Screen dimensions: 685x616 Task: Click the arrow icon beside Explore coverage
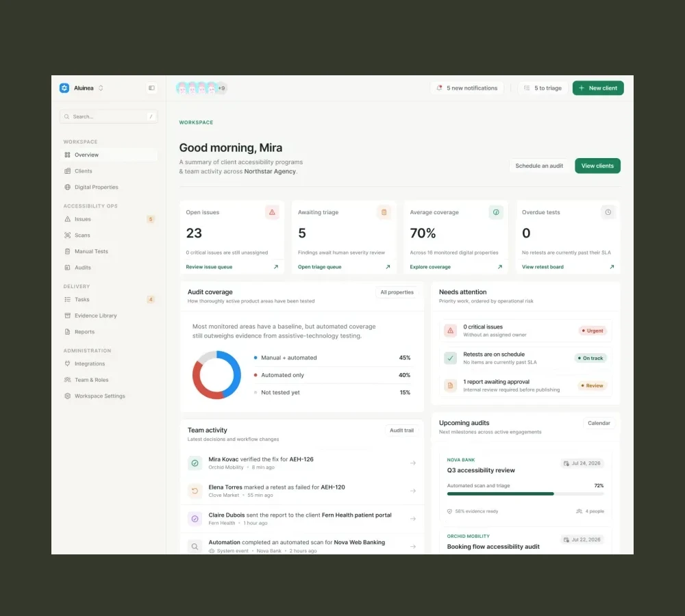coord(500,267)
